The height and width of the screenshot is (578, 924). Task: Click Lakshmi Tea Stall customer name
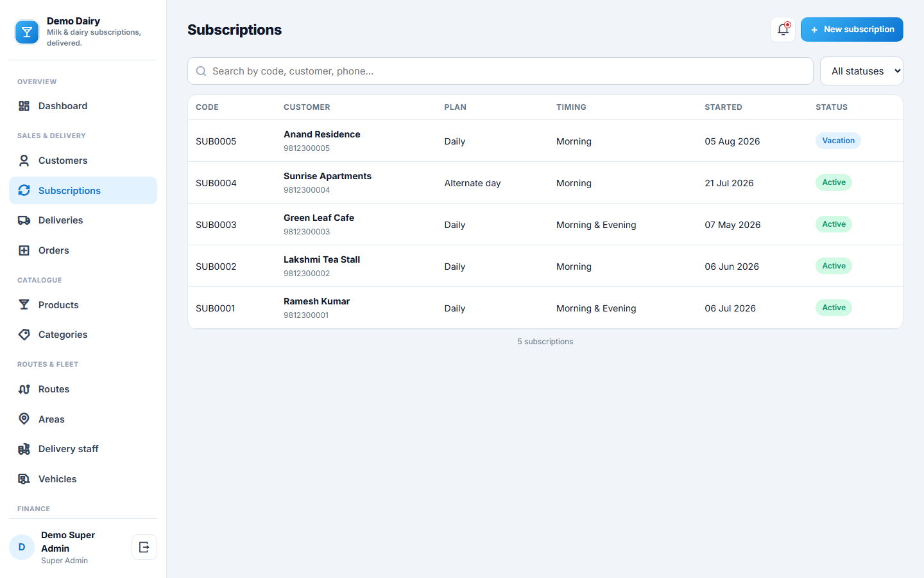(322, 259)
